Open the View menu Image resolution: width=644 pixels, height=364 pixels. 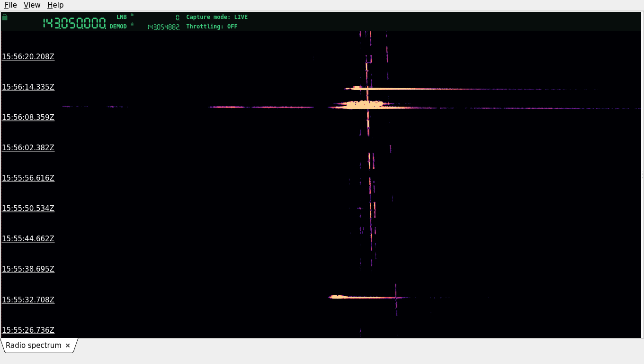[32, 5]
